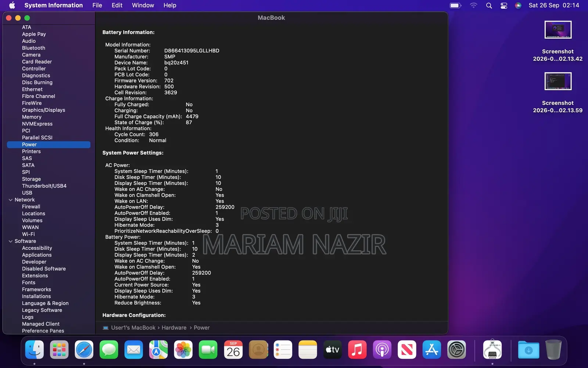This screenshot has height=368, width=588.
Task: Open Control Center icon
Action: [x=504, y=5]
